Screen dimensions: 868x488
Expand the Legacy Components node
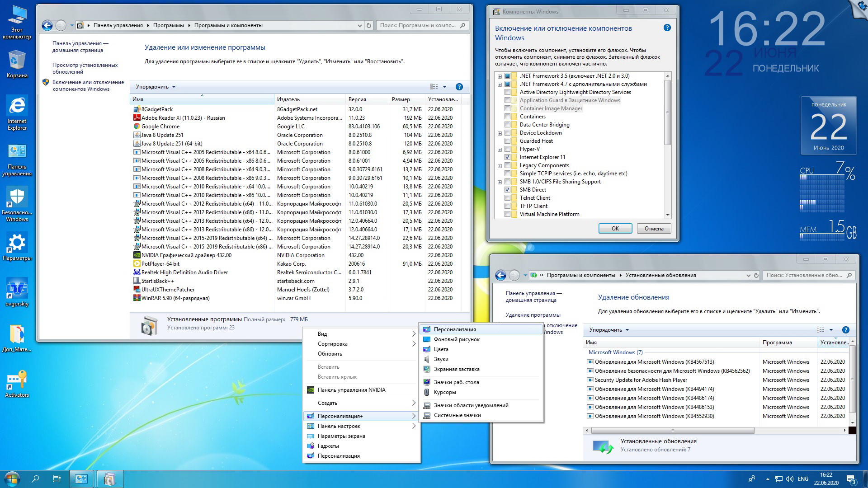[500, 166]
